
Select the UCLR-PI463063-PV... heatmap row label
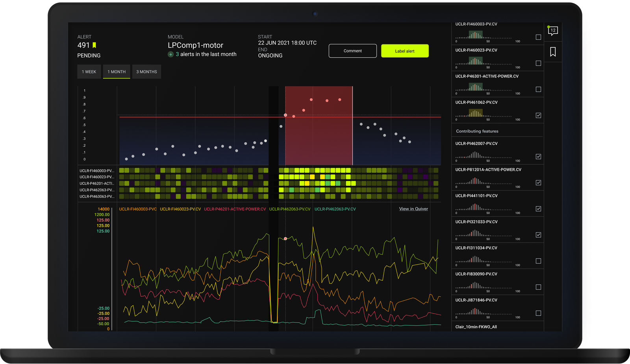(x=97, y=196)
